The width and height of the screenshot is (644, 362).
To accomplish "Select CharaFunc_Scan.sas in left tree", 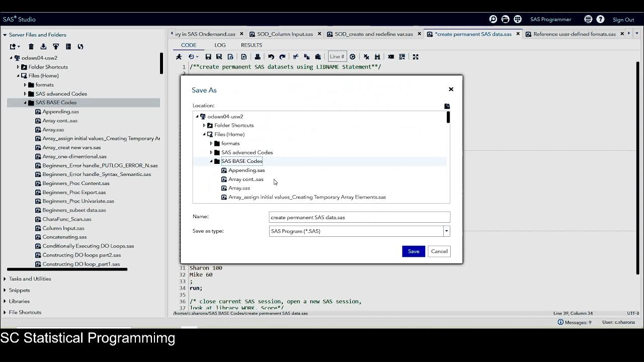I will point(67,219).
